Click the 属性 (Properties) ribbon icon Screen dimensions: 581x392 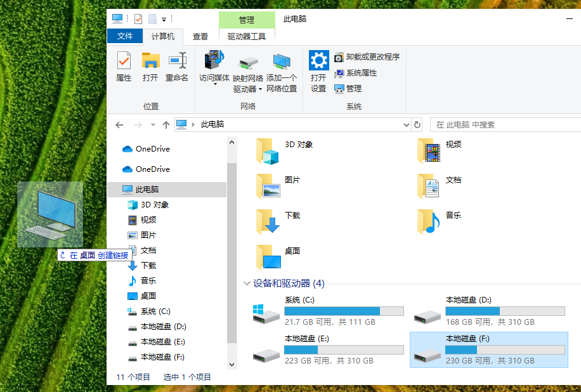[x=124, y=60]
